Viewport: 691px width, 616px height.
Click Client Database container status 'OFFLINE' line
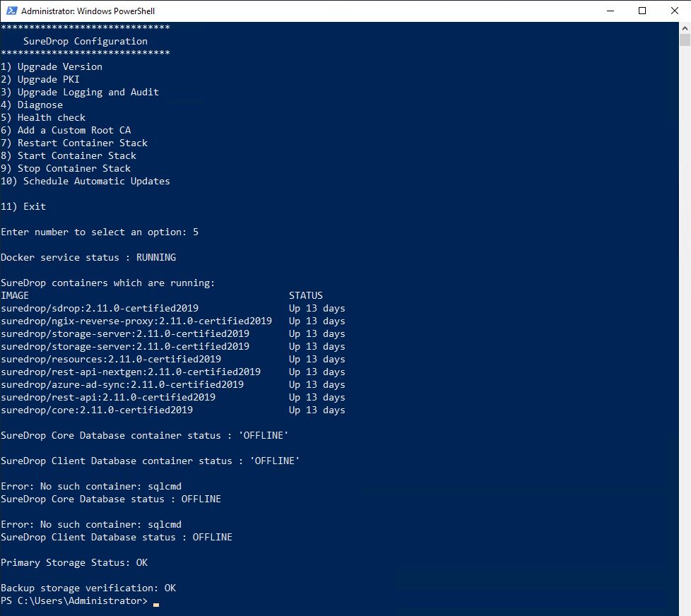coord(150,461)
